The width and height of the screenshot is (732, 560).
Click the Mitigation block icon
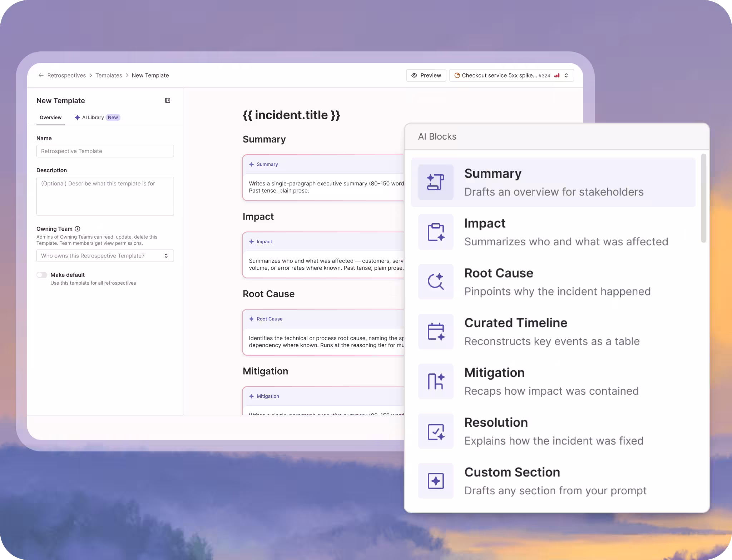click(x=436, y=381)
